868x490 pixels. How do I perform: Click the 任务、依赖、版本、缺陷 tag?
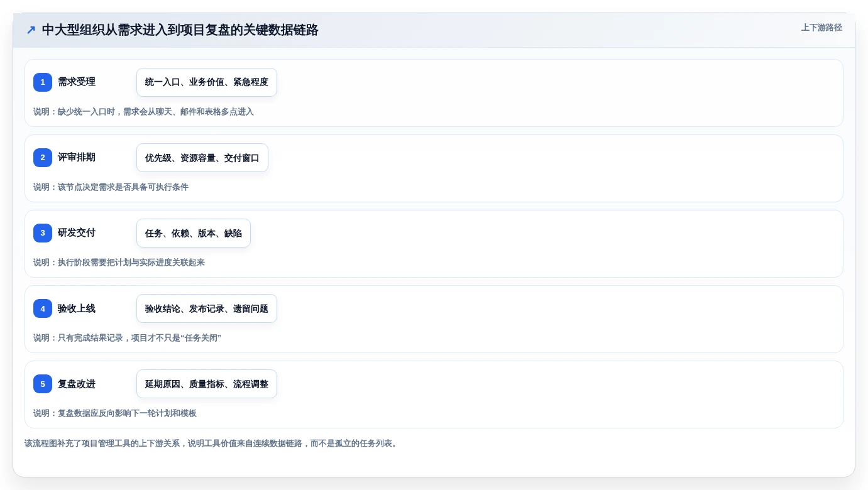tap(194, 233)
